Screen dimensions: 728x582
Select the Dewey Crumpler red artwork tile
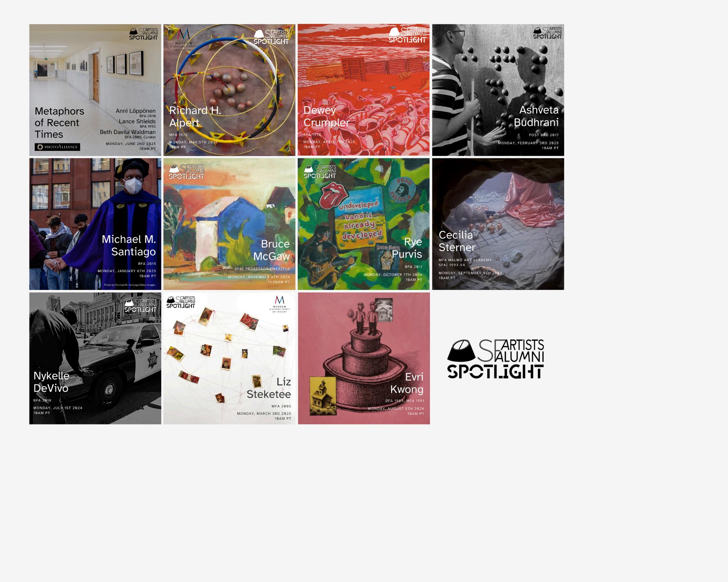tap(364, 90)
